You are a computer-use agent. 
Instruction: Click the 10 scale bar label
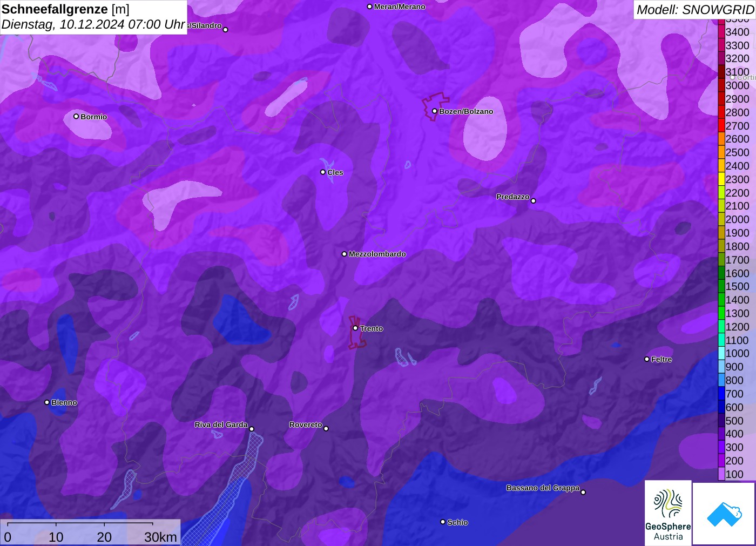coord(56,537)
